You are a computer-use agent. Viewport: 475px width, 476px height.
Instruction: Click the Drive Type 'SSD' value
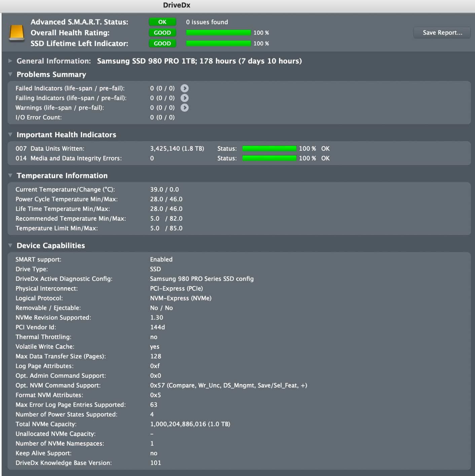pyautogui.click(x=155, y=269)
